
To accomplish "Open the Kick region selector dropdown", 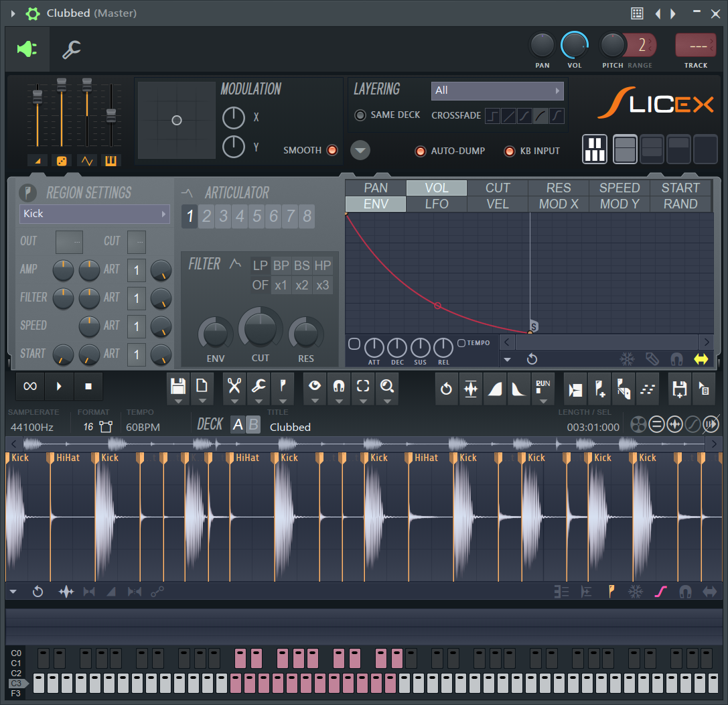I will tap(94, 213).
